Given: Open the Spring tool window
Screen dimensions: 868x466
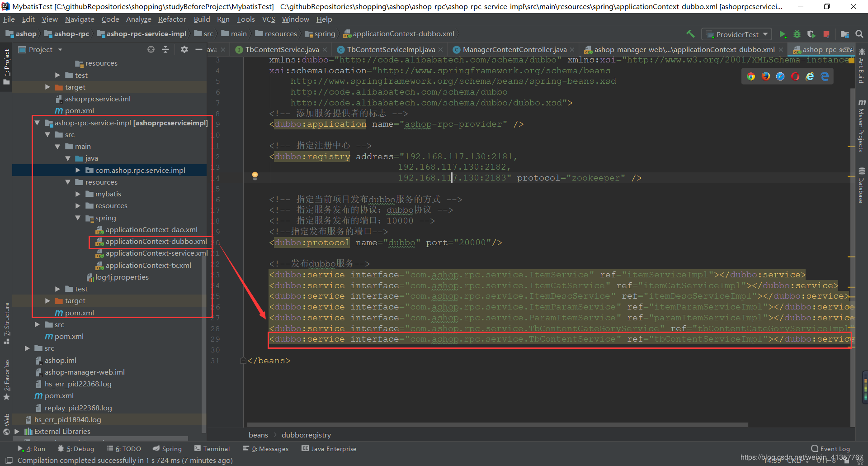Looking at the screenshot, I should click(x=167, y=449).
